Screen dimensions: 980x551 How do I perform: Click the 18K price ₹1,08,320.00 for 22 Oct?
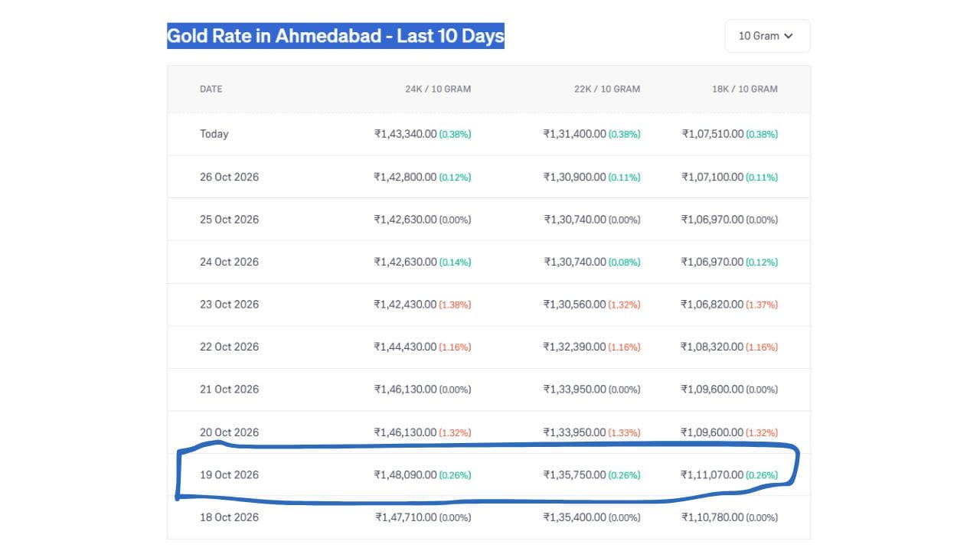(712, 347)
